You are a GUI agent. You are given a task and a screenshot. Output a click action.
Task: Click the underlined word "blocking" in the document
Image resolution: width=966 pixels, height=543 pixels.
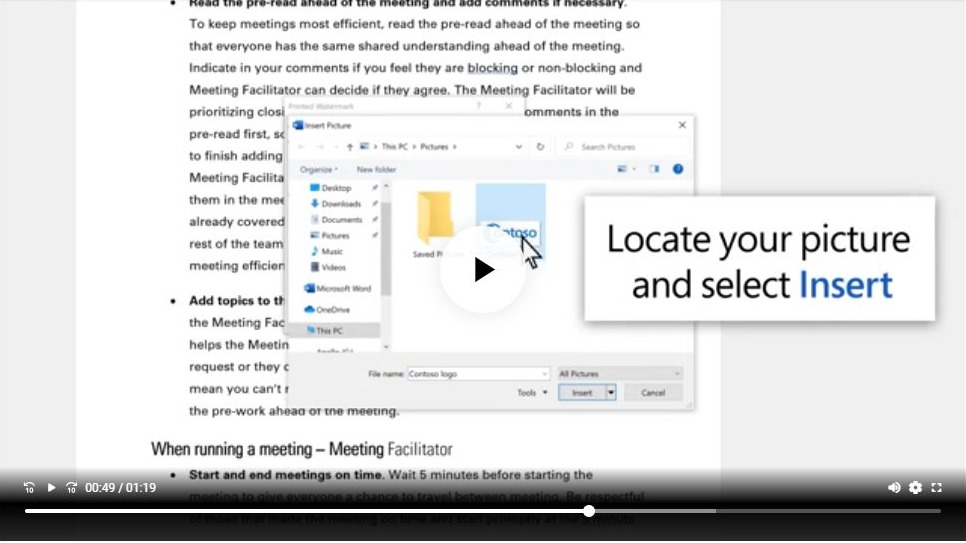492,68
